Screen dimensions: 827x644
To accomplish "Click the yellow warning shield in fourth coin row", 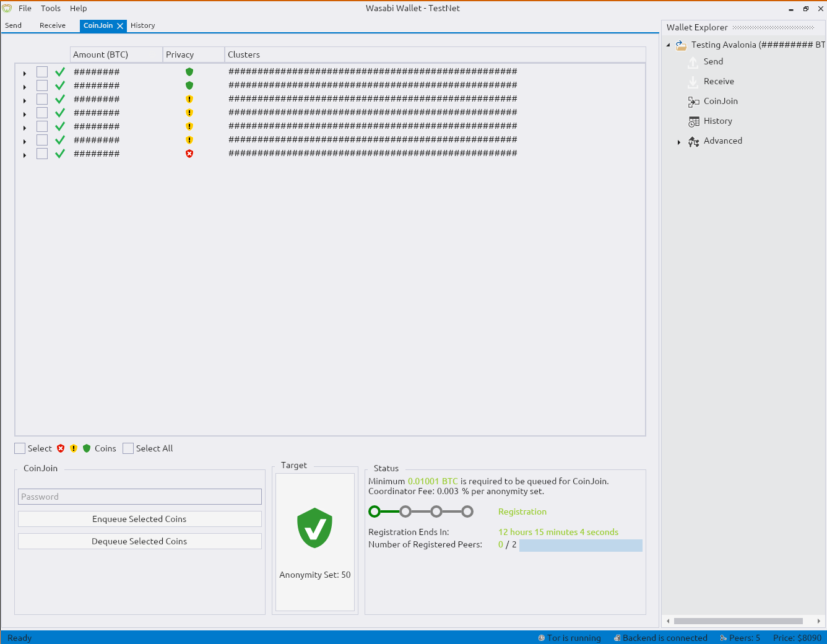I will point(189,113).
